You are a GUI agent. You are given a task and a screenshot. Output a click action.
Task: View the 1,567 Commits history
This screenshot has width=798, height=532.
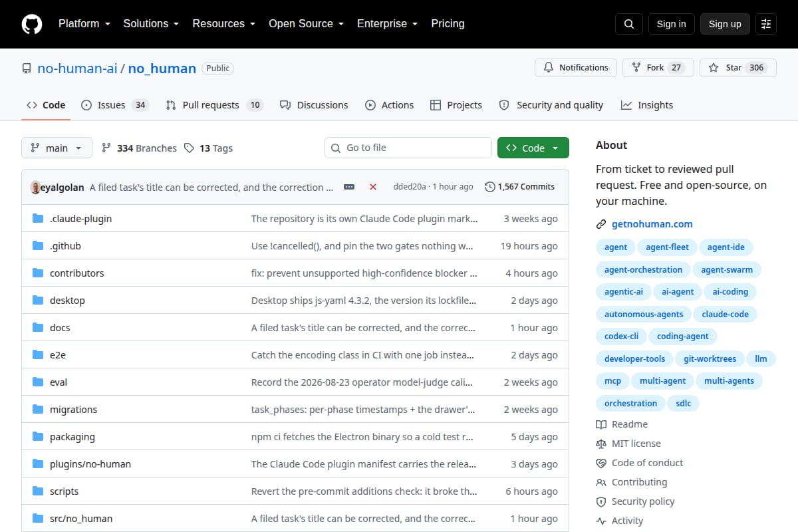519,187
